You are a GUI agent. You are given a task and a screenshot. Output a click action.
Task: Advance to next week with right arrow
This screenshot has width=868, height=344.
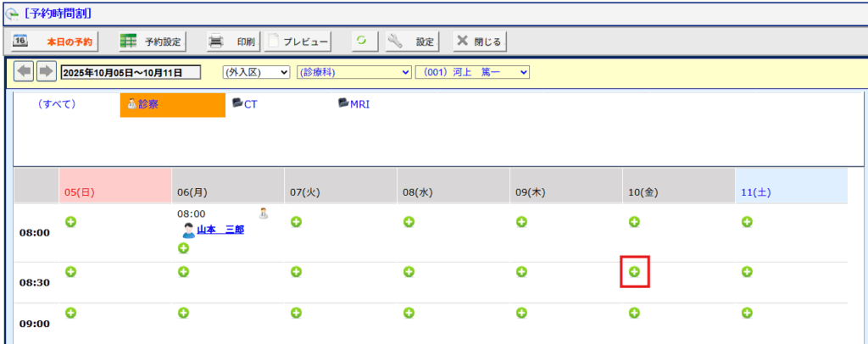[46, 72]
